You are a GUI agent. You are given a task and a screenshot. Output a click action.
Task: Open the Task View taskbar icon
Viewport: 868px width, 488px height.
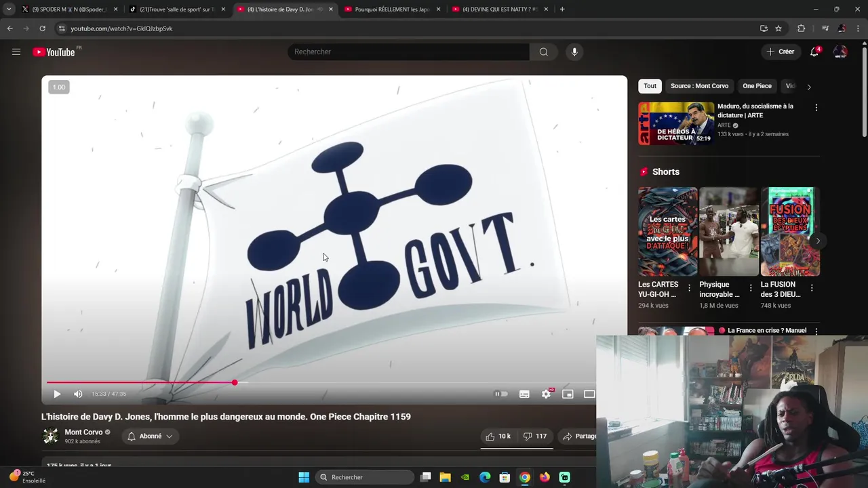425,477
